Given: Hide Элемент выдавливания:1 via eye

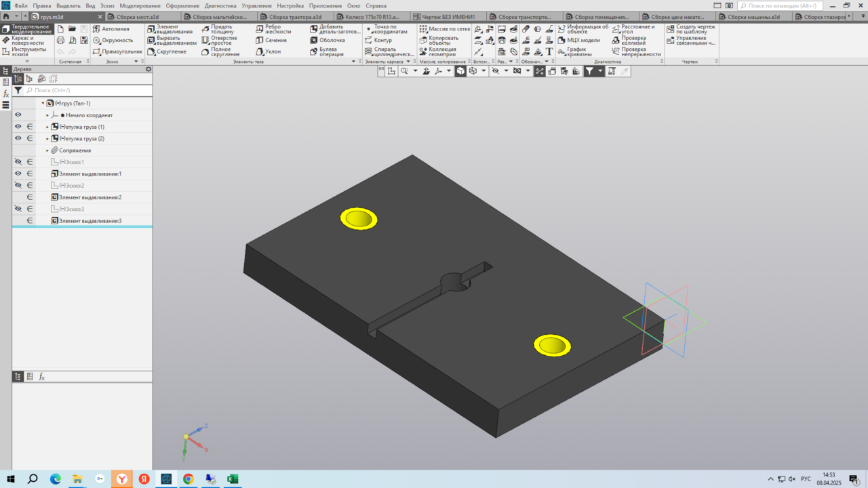Looking at the screenshot, I should [18, 174].
